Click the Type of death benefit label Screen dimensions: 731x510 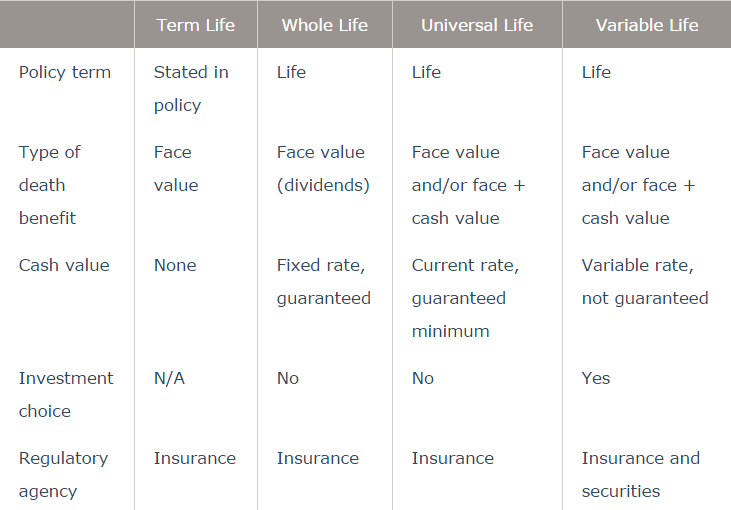[x=49, y=185]
